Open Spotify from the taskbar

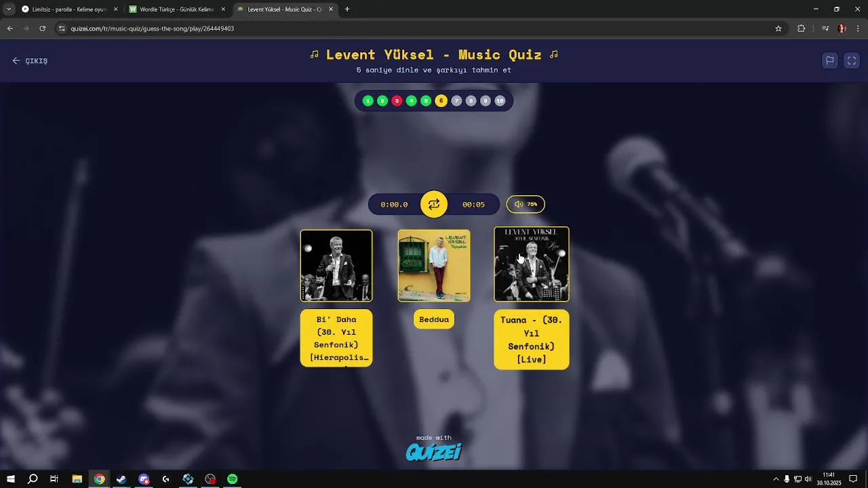point(233,479)
